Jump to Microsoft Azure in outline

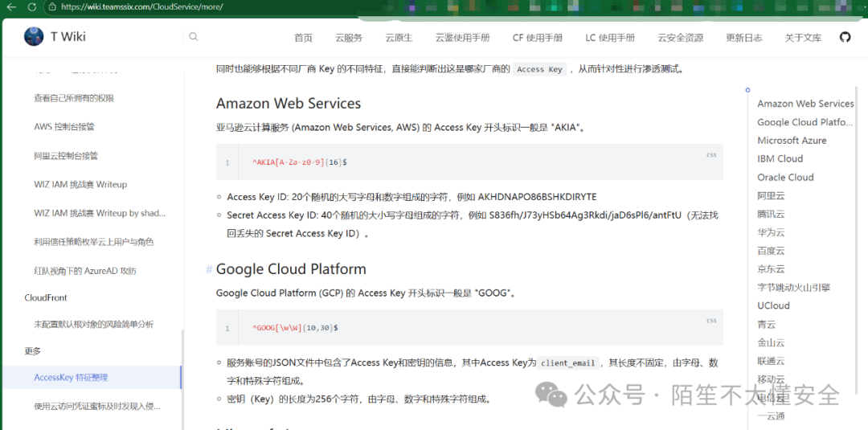click(792, 141)
